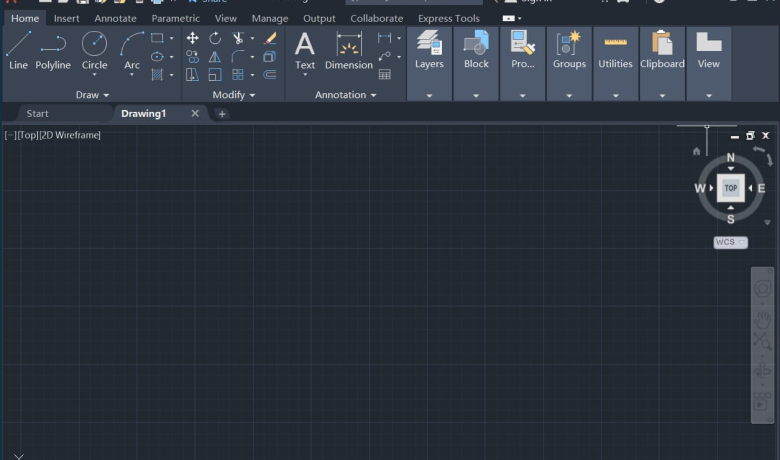Open the Hatch flyout arrow
This screenshot has width=780, height=460.
point(172,75)
